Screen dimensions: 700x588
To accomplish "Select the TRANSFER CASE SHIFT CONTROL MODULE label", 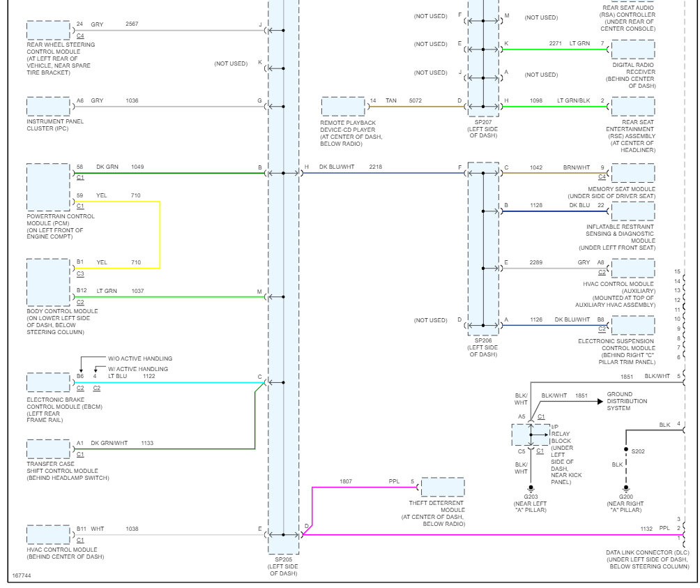I will [x=68, y=471].
